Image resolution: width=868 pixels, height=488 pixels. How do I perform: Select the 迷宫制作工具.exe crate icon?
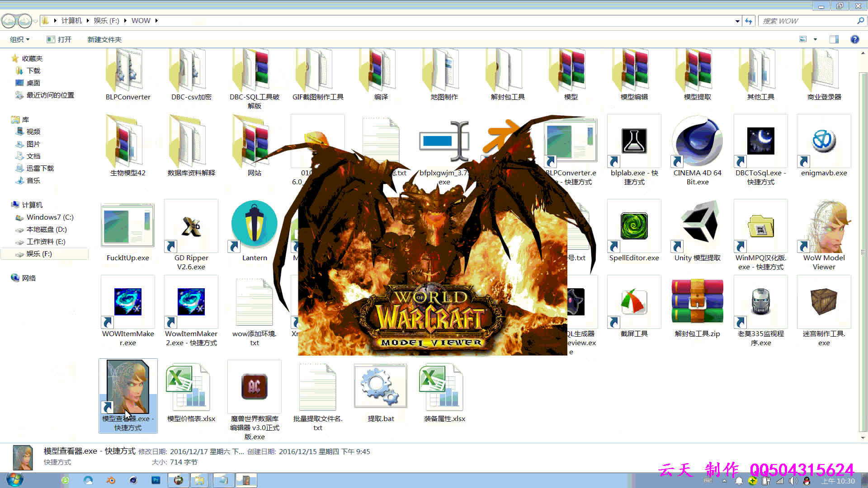point(824,302)
